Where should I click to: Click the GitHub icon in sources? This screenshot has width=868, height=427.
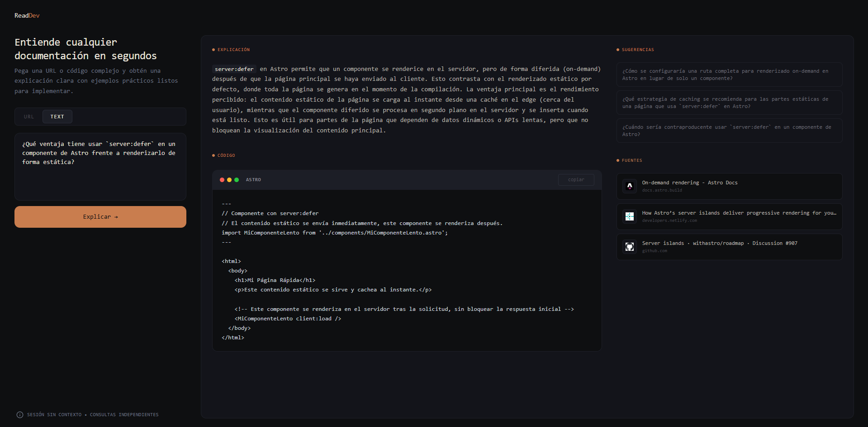[630, 247]
